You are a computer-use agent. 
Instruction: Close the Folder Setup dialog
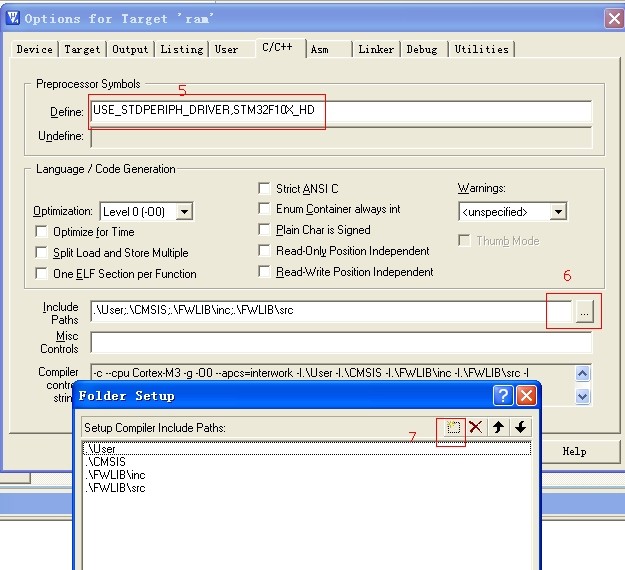(x=526, y=396)
